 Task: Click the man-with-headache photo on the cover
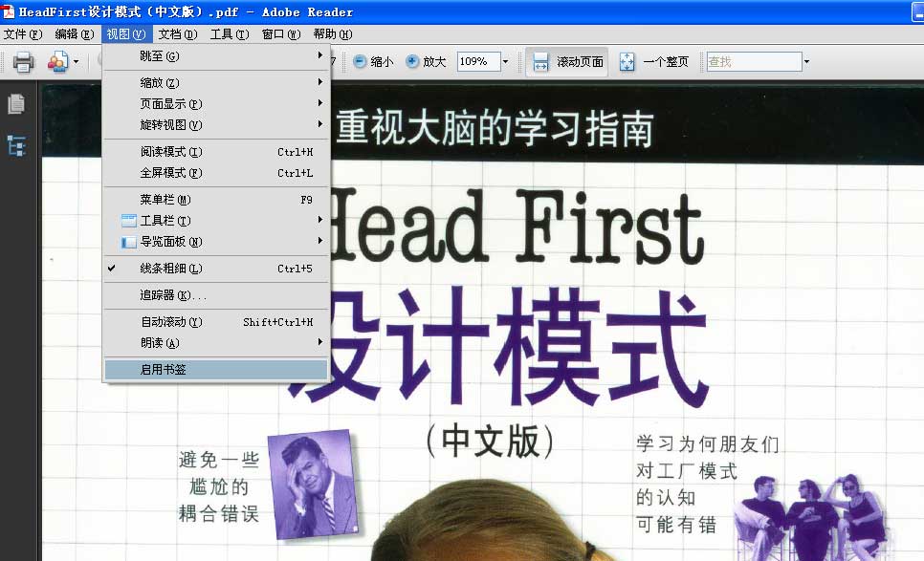tap(314, 484)
